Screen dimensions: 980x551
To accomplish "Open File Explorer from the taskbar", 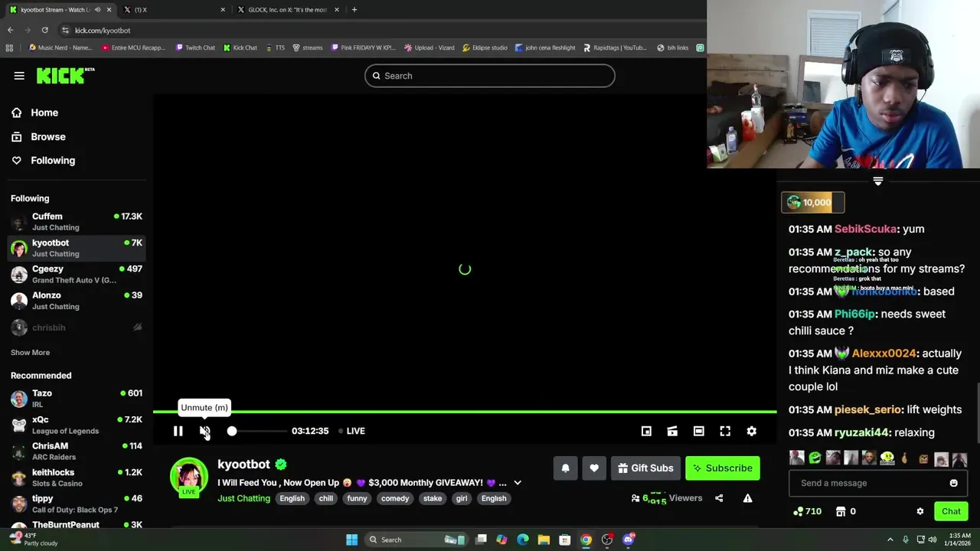I will click(544, 540).
